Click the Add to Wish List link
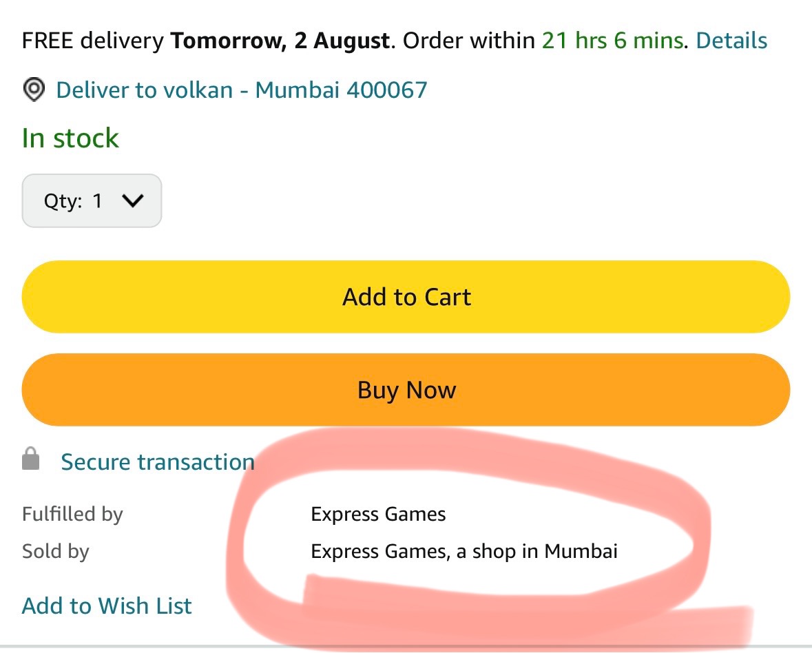This screenshot has width=812, height=653. tap(107, 605)
